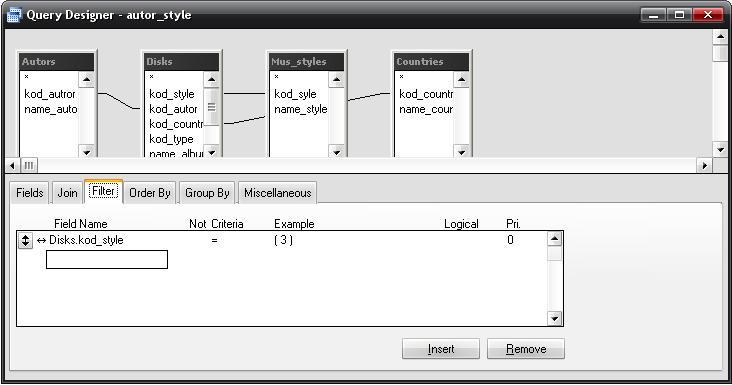The image size is (732, 385).
Task: Select kod_countr field in Disks table
Action: click(176, 124)
